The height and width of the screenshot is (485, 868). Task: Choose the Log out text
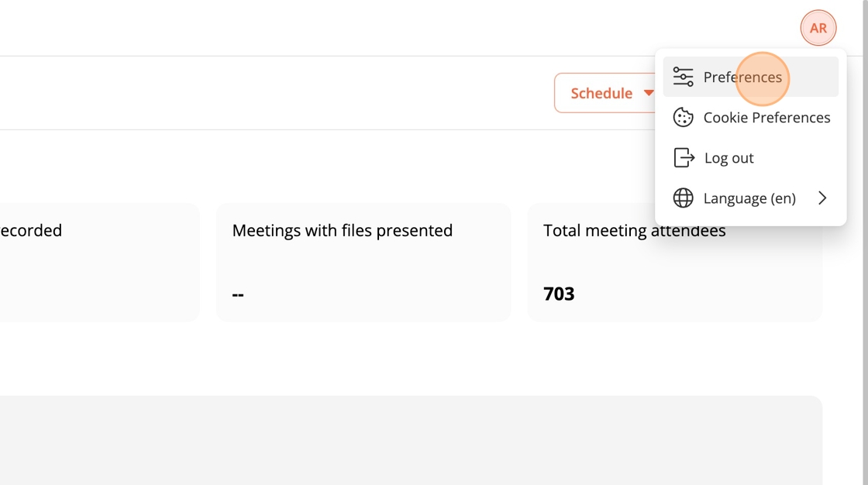[x=728, y=158]
